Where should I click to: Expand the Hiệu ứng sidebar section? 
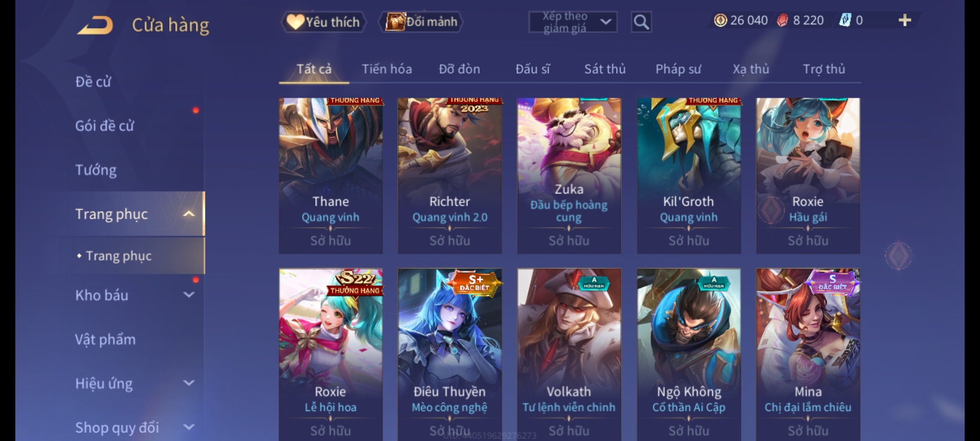point(189,383)
